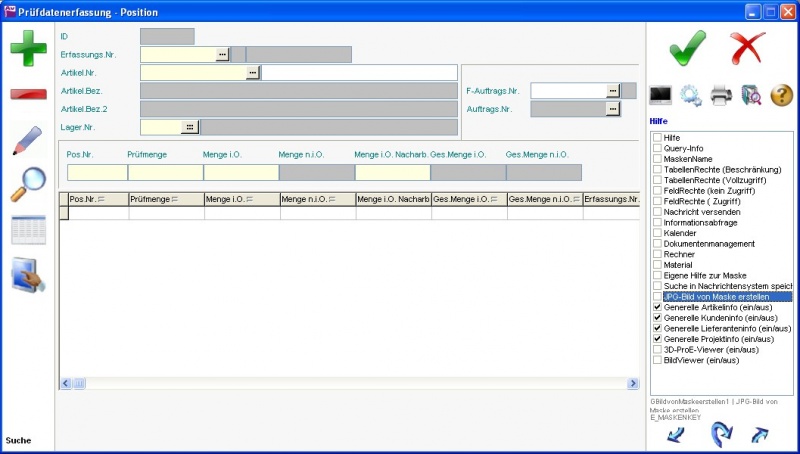Check the 3D-ProE-Viewer (ein/aus) option
Viewport: 800px width, 454px height.
pos(656,349)
